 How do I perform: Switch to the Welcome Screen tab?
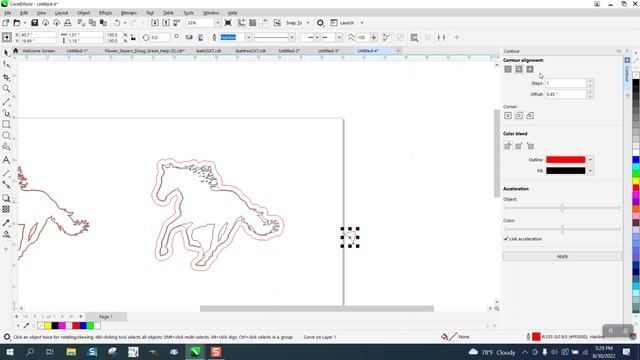click(38, 51)
